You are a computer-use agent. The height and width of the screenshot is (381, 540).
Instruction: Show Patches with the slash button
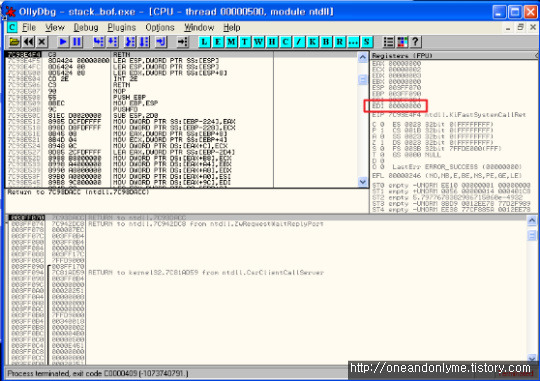[299, 42]
